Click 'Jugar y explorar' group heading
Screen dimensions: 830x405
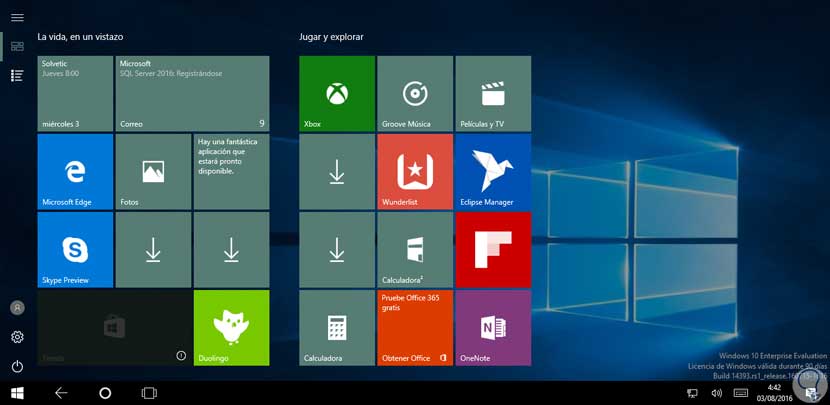point(331,37)
